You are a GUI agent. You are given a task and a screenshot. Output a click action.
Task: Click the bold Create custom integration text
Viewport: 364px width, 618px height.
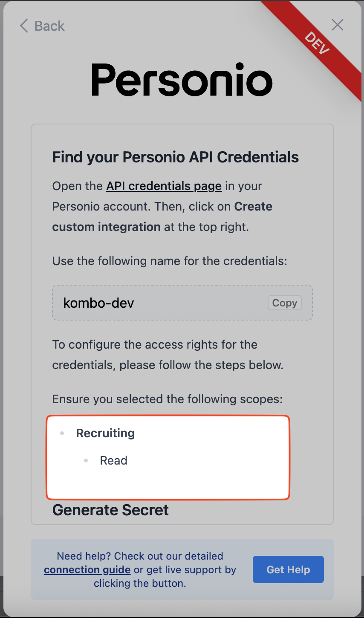coord(107,227)
